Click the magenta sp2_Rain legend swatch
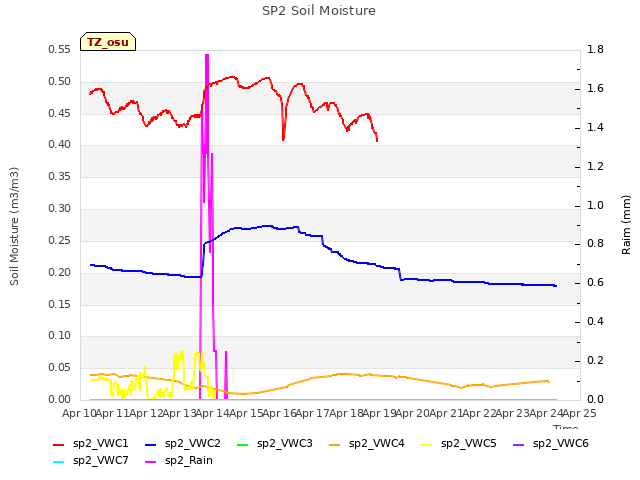 tap(151, 462)
